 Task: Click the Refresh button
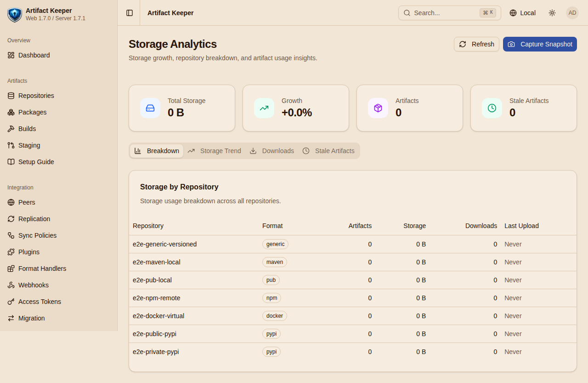pyautogui.click(x=476, y=44)
